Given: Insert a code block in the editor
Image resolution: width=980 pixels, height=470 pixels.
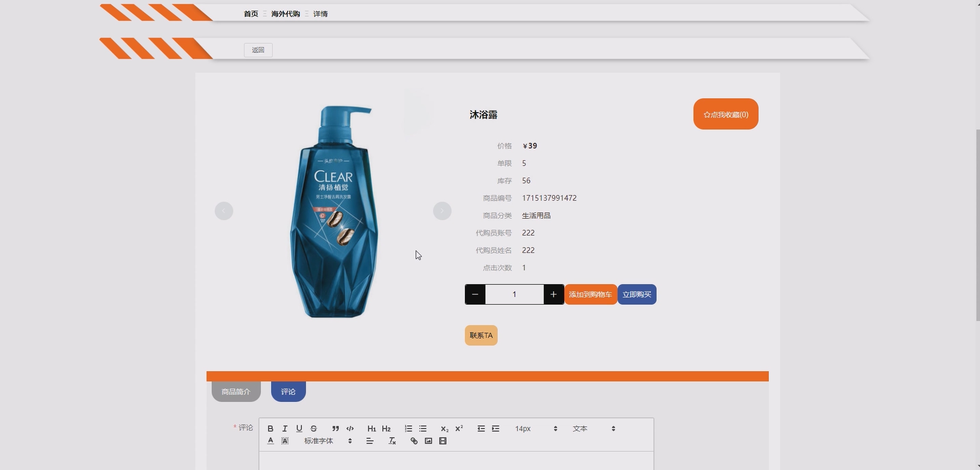Looking at the screenshot, I should (350, 429).
